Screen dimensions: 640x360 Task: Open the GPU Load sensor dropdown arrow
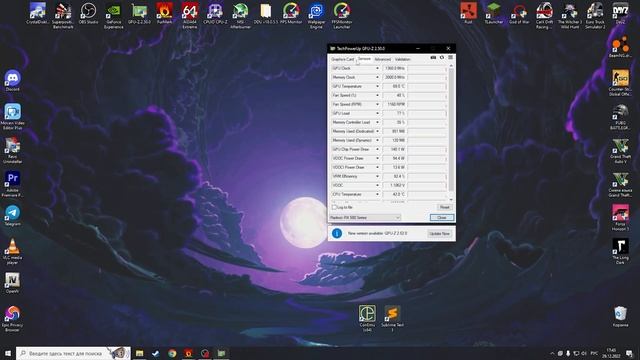(x=377, y=113)
